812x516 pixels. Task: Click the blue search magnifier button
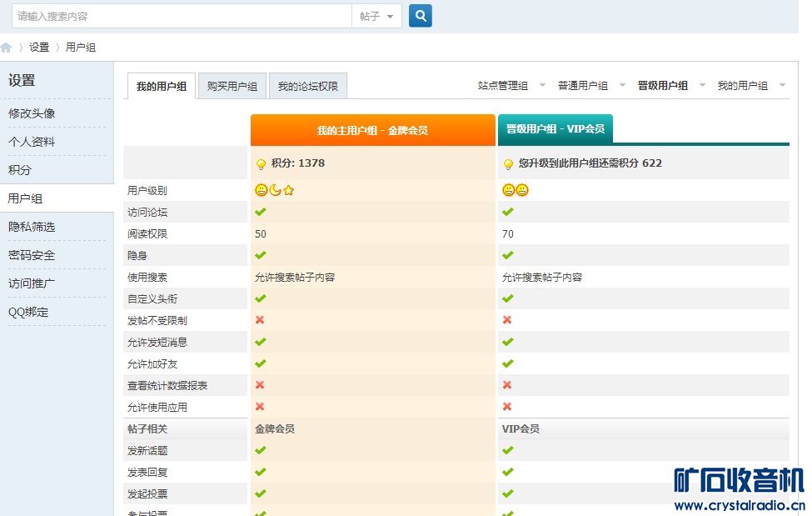coord(421,16)
